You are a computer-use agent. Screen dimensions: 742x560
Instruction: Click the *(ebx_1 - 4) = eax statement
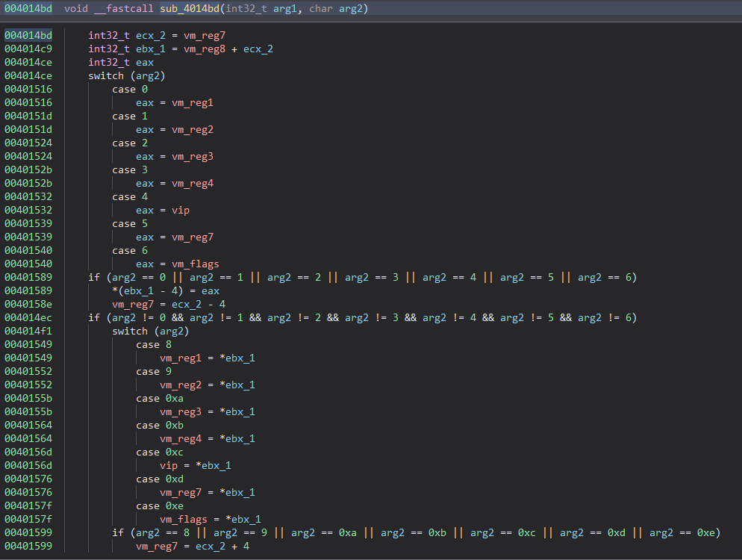[166, 291]
